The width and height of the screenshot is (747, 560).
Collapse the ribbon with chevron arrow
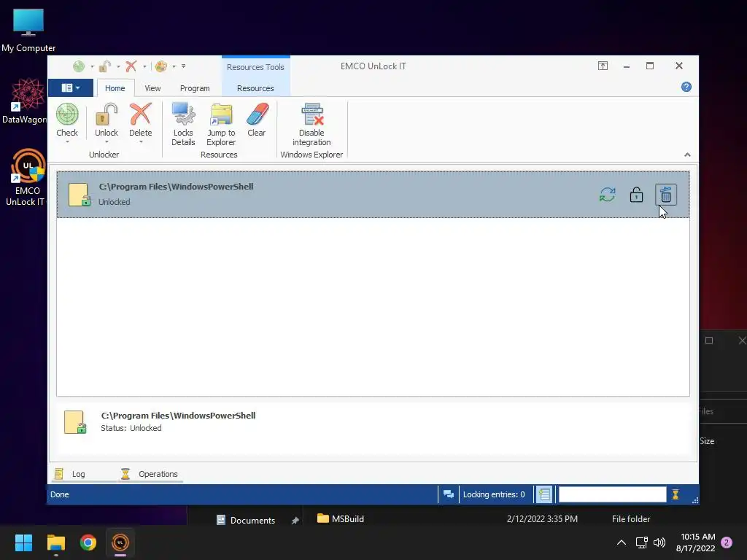coord(687,155)
